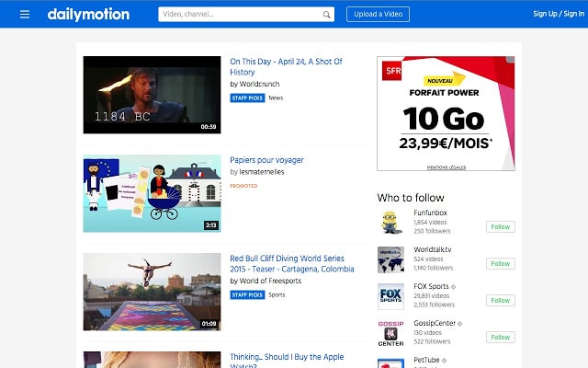Click the search magnifier icon
The image size is (588, 368).
326,15
